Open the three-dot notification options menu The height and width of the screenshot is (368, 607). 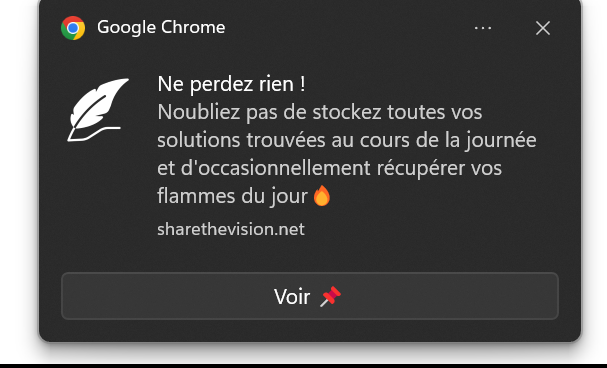483,28
